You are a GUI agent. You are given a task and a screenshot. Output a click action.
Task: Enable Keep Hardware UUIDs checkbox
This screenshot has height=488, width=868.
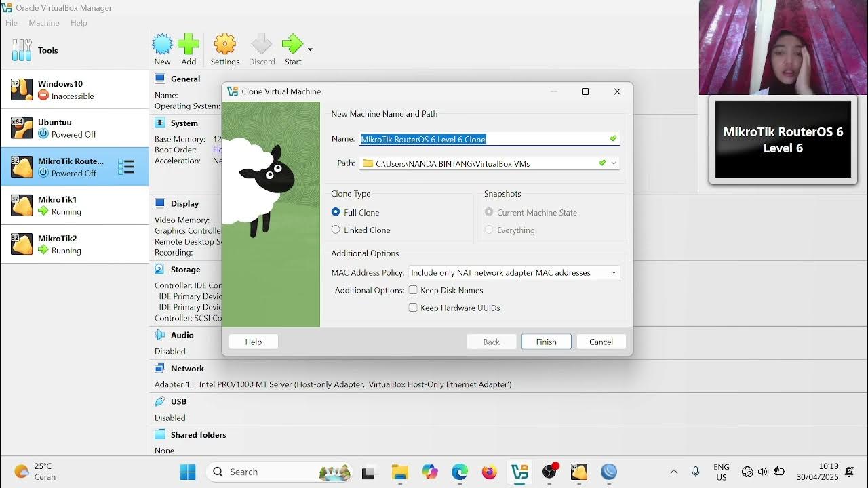(x=413, y=308)
